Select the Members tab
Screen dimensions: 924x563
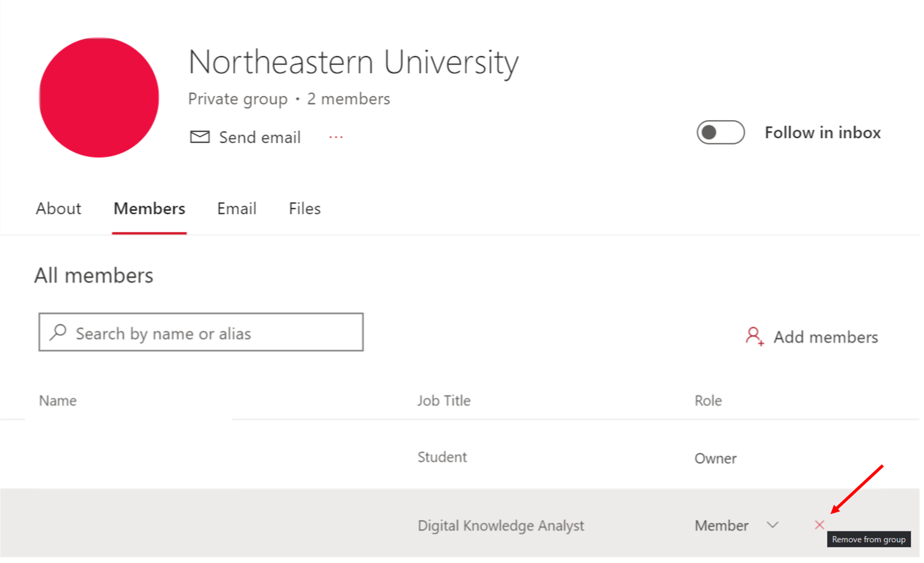coord(150,209)
